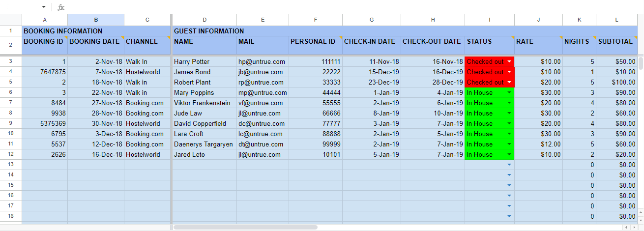Open status dropdown for Jared Leto
The width and height of the screenshot is (644, 231).
(x=509, y=155)
